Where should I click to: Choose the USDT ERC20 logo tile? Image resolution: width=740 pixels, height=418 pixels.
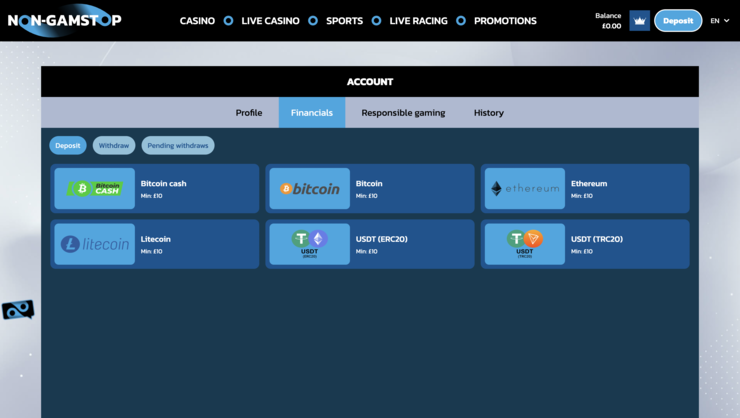coord(310,244)
